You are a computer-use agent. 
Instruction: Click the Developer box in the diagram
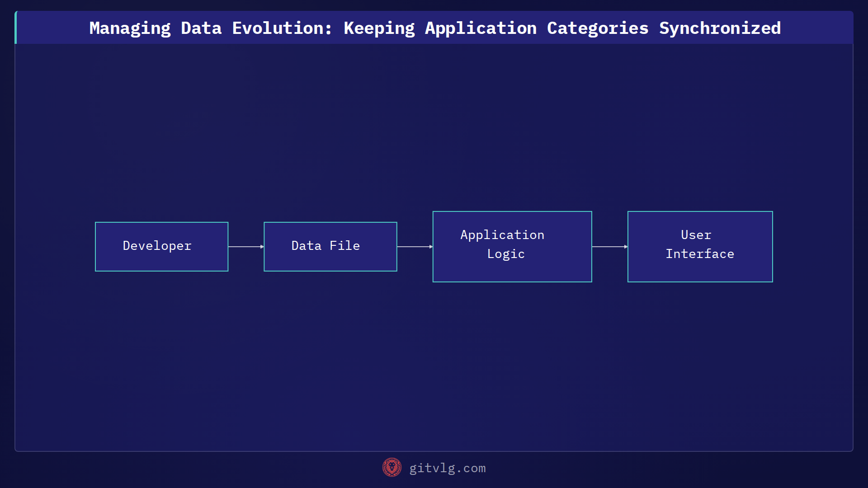coord(161,247)
